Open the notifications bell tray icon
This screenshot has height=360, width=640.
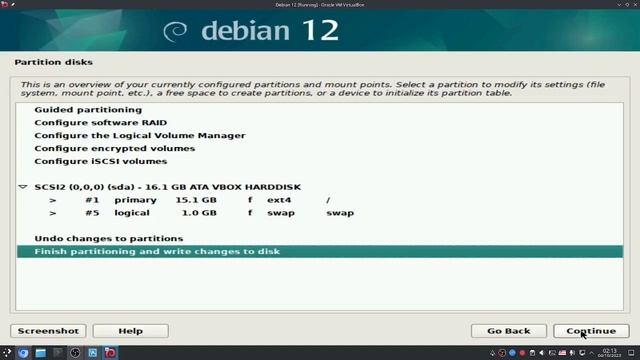pos(492,353)
